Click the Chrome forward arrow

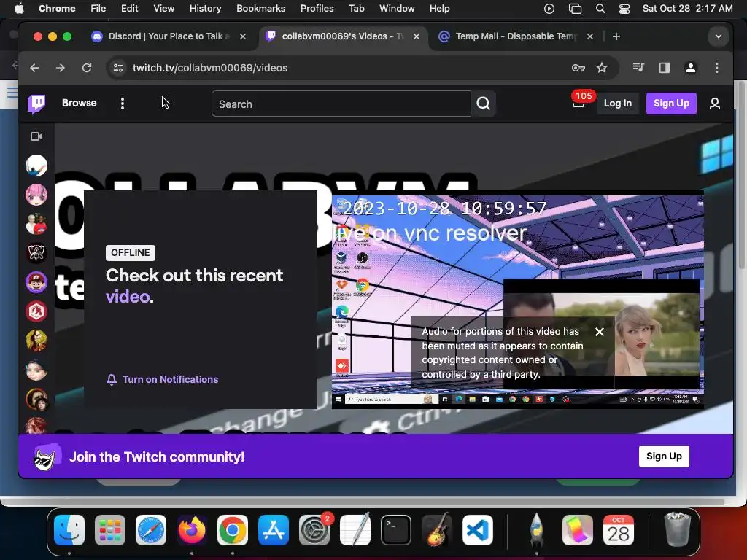61,68
